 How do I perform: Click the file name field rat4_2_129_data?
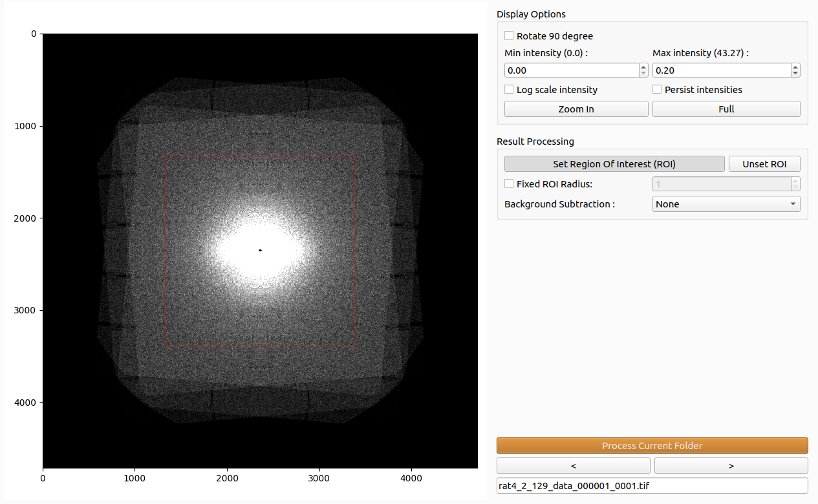pos(652,485)
